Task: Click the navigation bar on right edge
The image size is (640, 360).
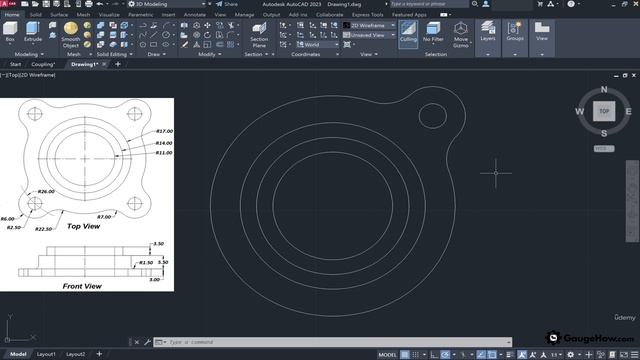Action: coord(632,201)
